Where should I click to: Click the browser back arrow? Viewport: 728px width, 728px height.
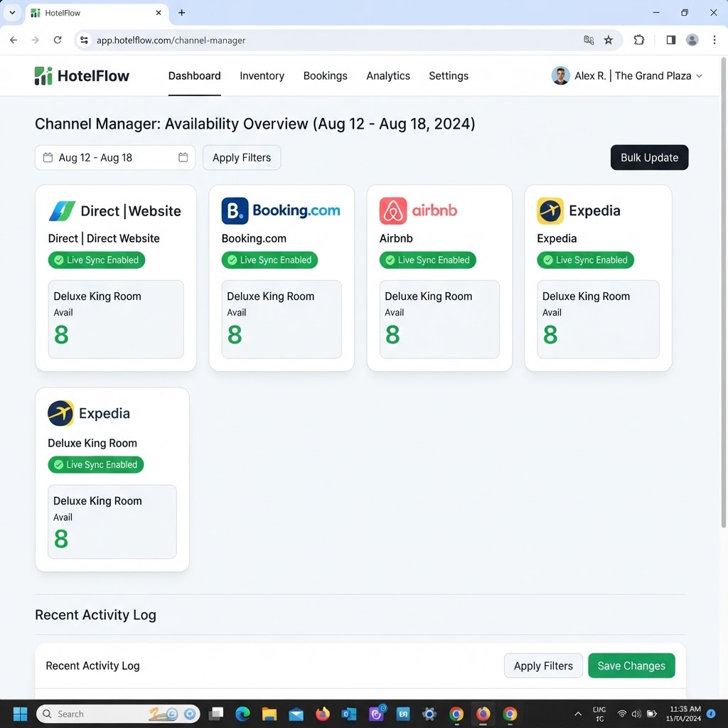pyautogui.click(x=14, y=40)
